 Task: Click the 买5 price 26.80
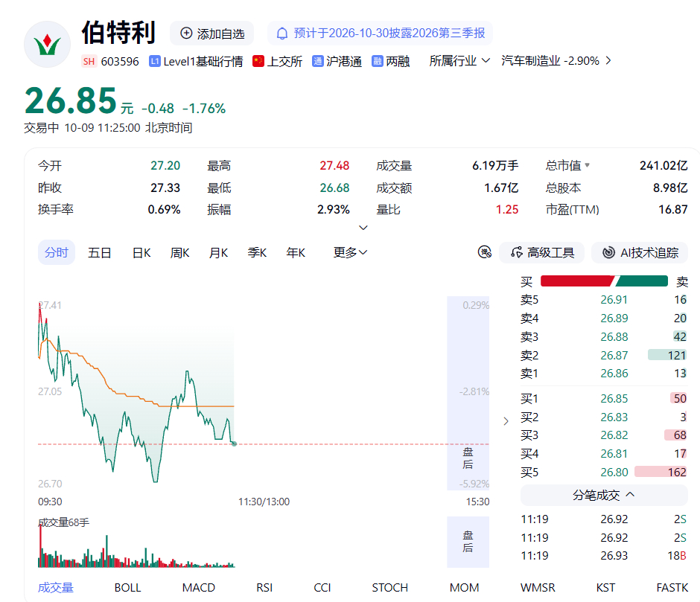614,472
